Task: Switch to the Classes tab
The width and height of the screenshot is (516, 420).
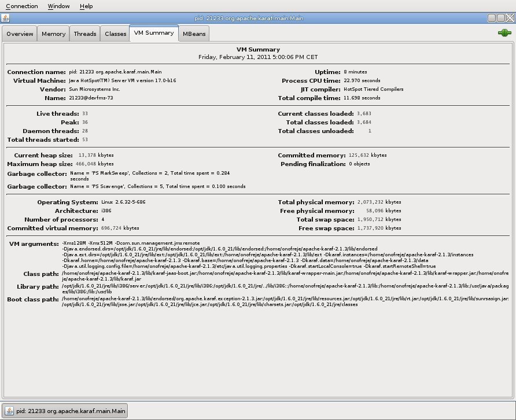Action: (x=116, y=34)
